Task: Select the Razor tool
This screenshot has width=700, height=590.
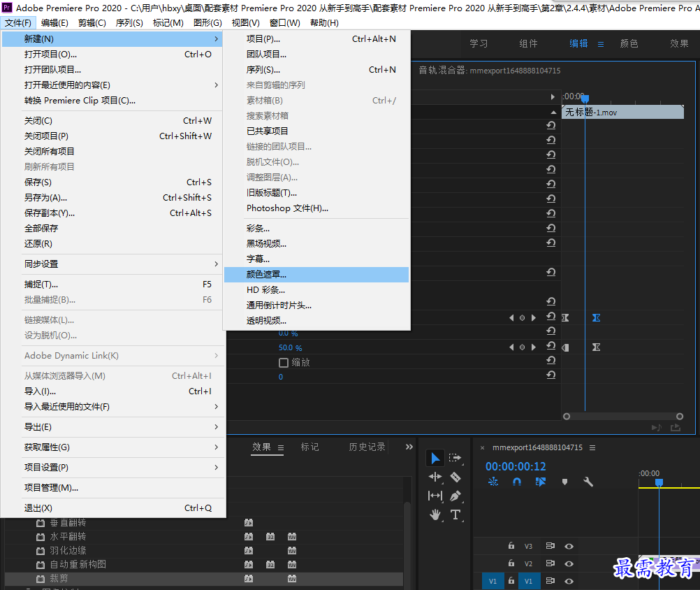Action: (x=455, y=477)
